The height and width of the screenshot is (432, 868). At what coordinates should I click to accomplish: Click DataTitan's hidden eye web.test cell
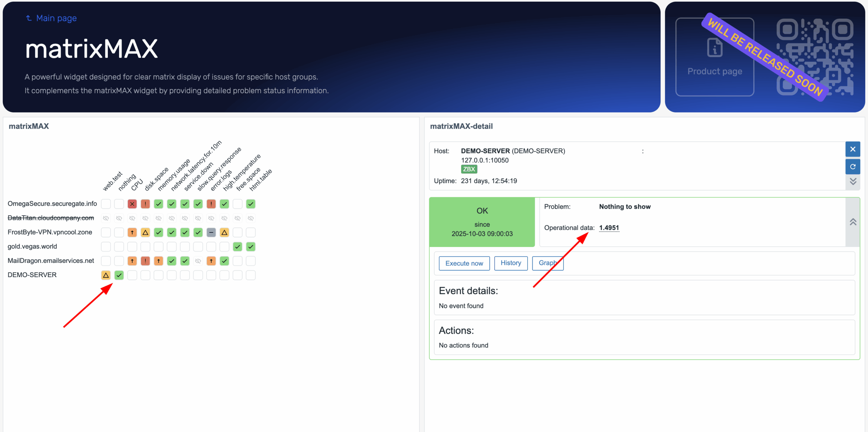click(x=106, y=218)
